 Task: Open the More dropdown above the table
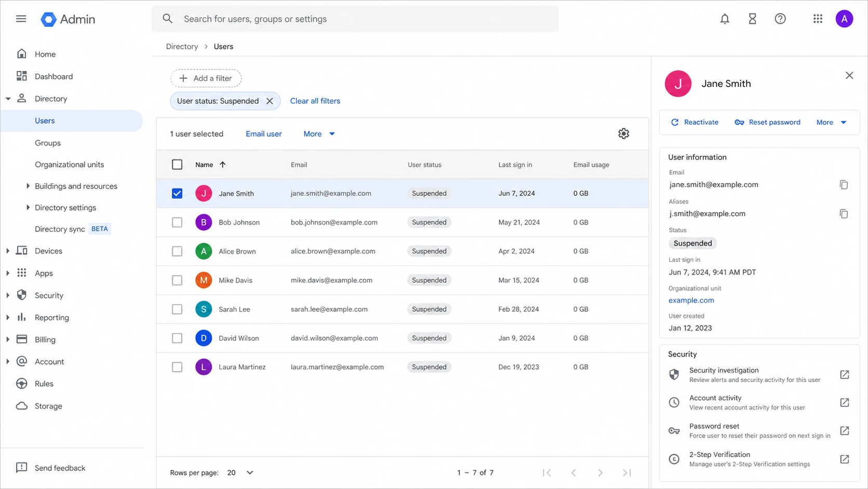[319, 134]
